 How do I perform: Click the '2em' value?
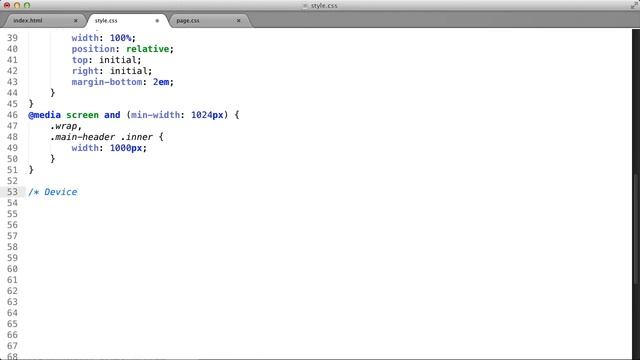(161, 82)
